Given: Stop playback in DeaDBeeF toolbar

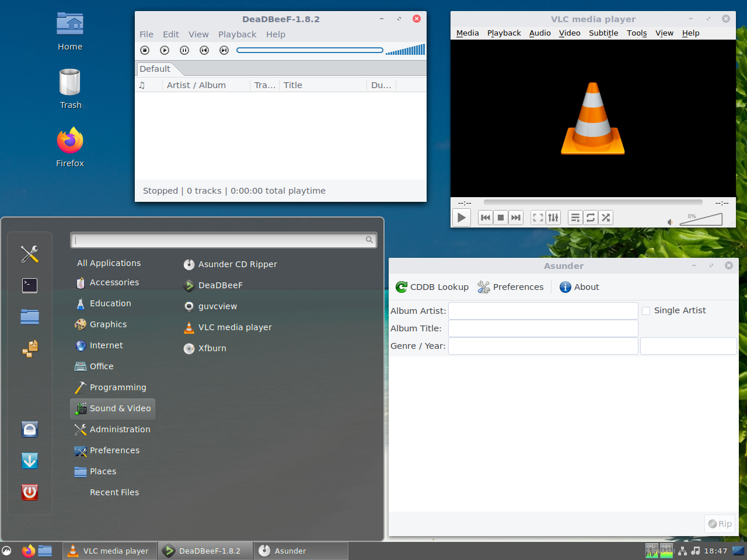Looking at the screenshot, I should [x=145, y=50].
